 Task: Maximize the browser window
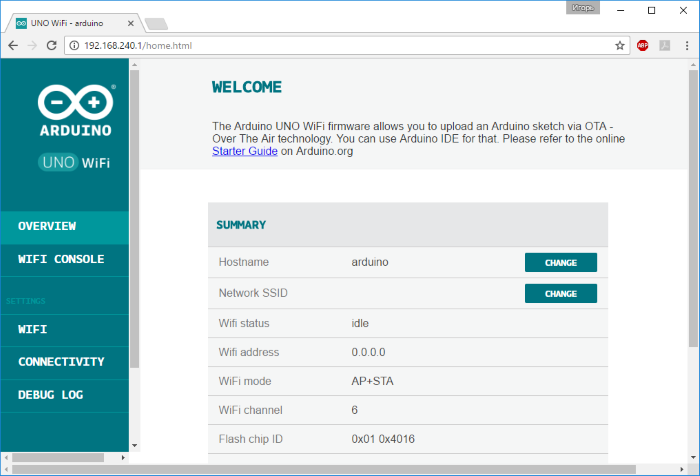click(651, 10)
